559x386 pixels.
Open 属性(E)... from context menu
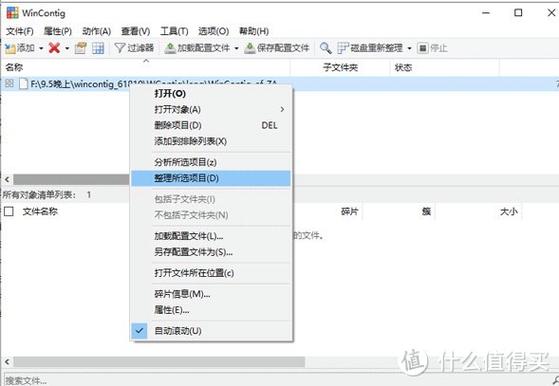(x=211, y=310)
